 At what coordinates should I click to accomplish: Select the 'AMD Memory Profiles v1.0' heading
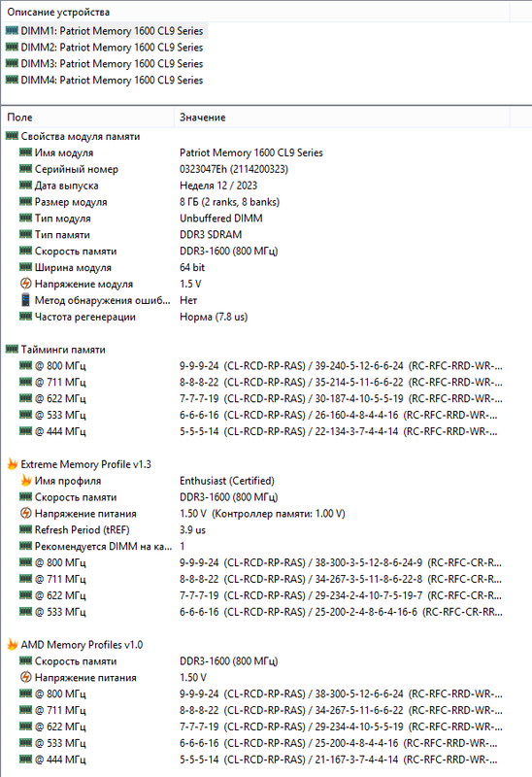click(82, 644)
